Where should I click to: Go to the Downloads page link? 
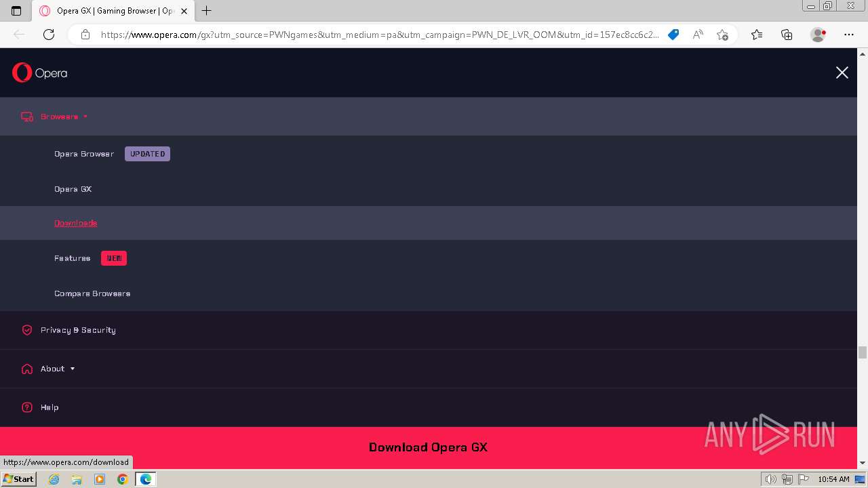point(76,223)
